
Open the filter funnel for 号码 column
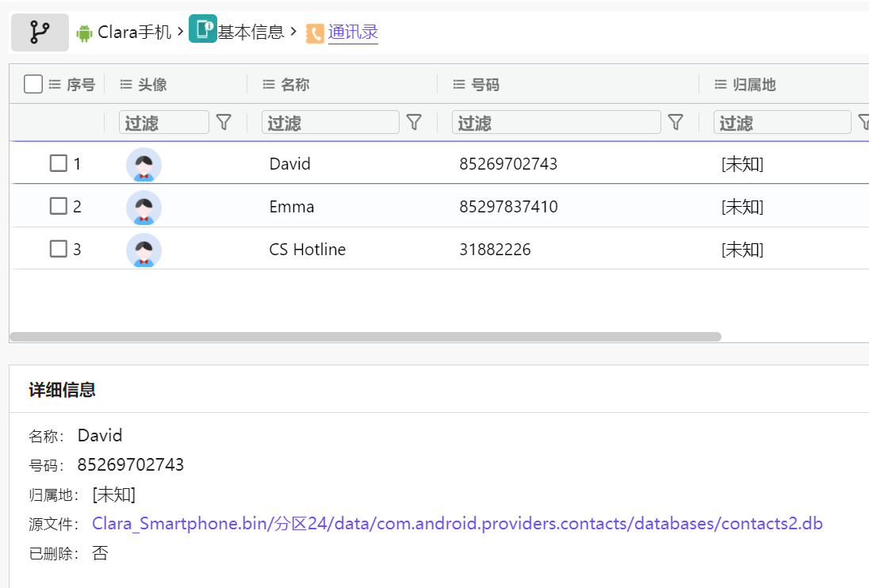click(x=676, y=122)
